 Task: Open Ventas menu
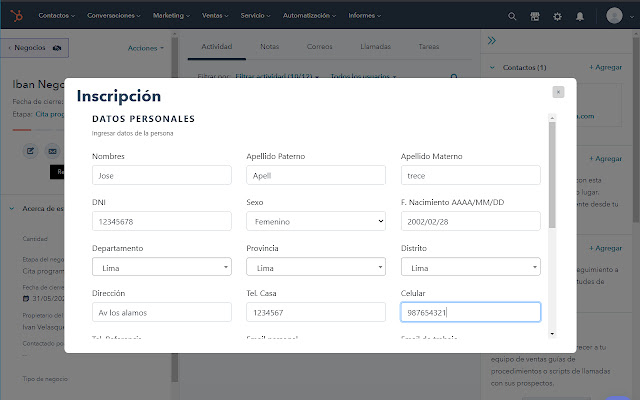(215, 16)
